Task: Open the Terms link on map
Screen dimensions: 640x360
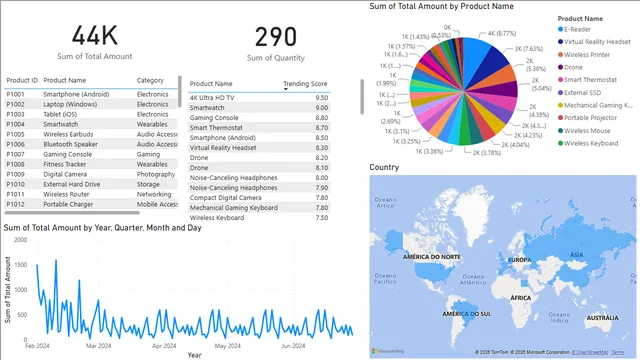Action: tap(618, 352)
